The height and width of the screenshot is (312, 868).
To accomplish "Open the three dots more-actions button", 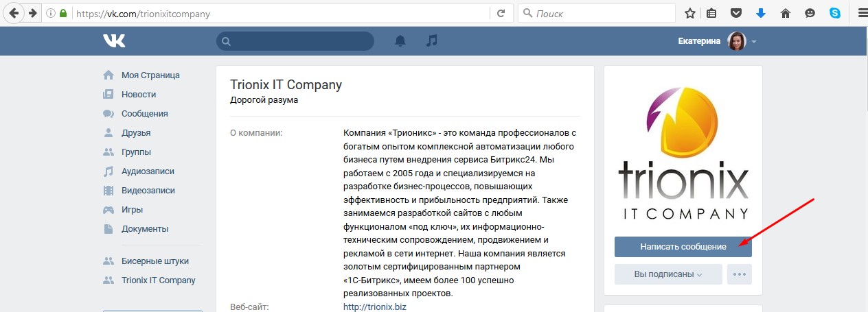I will tap(740, 274).
